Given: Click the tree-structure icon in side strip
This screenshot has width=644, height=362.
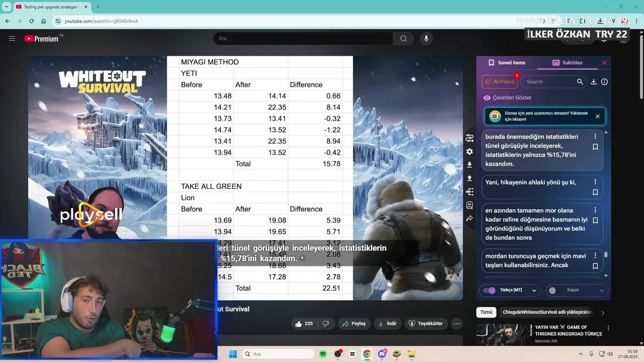Looking at the screenshot, I should 469,192.
